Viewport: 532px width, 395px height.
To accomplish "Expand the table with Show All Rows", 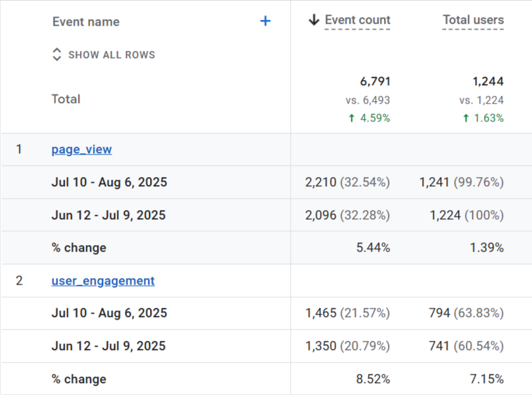I will pos(104,55).
